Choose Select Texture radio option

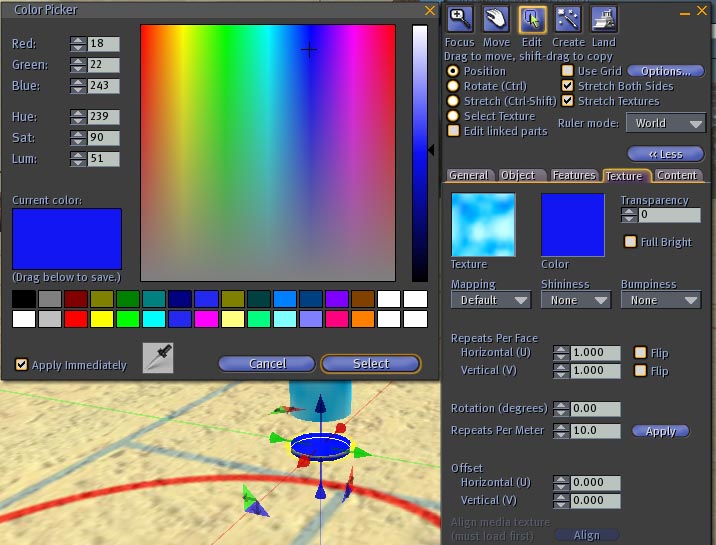pyautogui.click(x=453, y=116)
